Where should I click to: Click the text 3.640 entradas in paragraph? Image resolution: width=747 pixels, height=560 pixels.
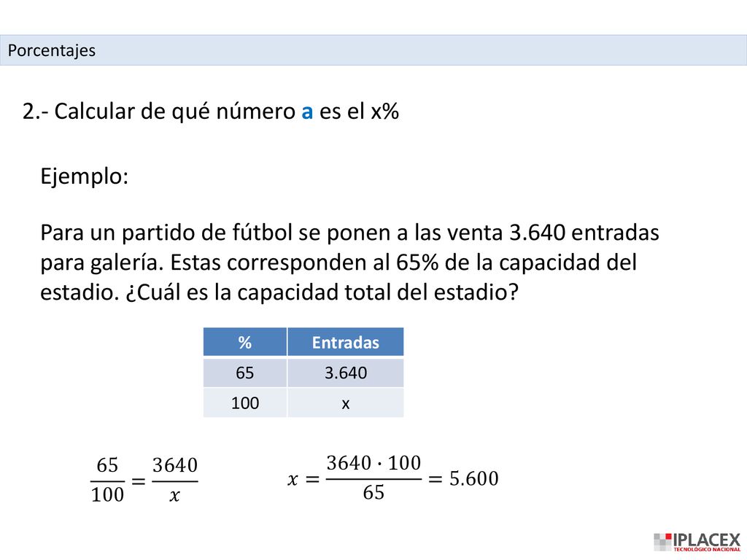(x=584, y=233)
